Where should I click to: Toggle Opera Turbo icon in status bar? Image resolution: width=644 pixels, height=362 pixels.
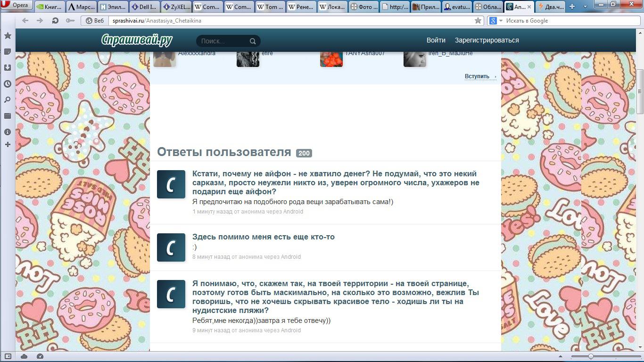[40, 356]
